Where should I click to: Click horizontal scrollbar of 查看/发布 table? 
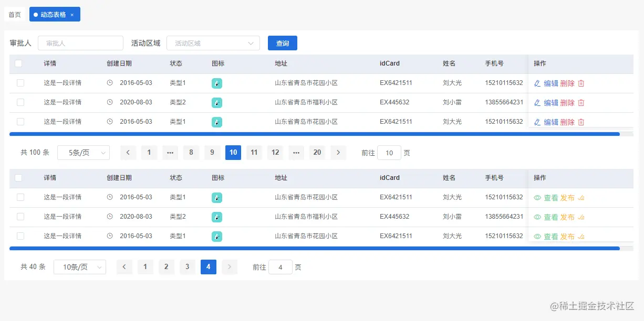pos(315,249)
